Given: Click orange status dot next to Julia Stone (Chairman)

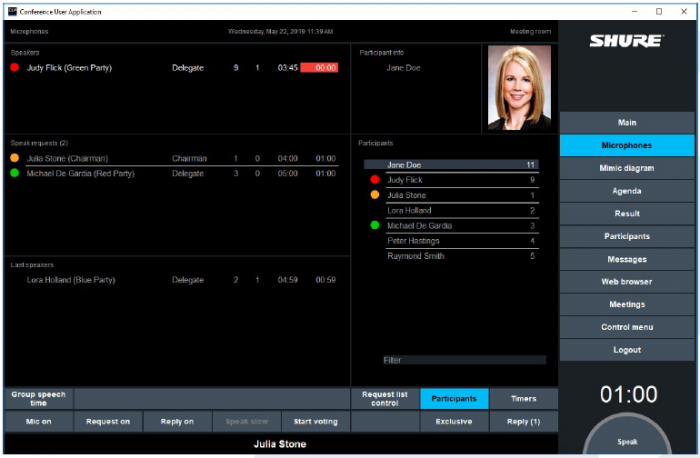Looking at the screenshot, I should tap(14, 158).
